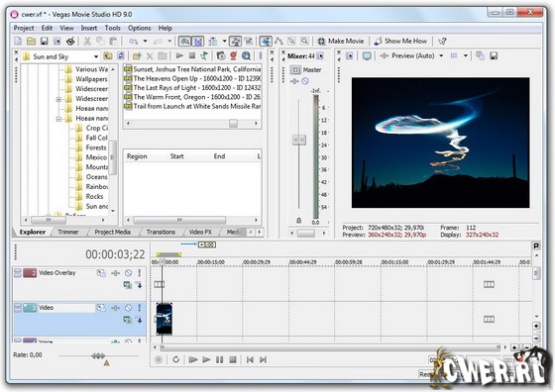Viewport: 555px width, 392px height.
Task: Save preview snapshot to file
Action: 494,55
